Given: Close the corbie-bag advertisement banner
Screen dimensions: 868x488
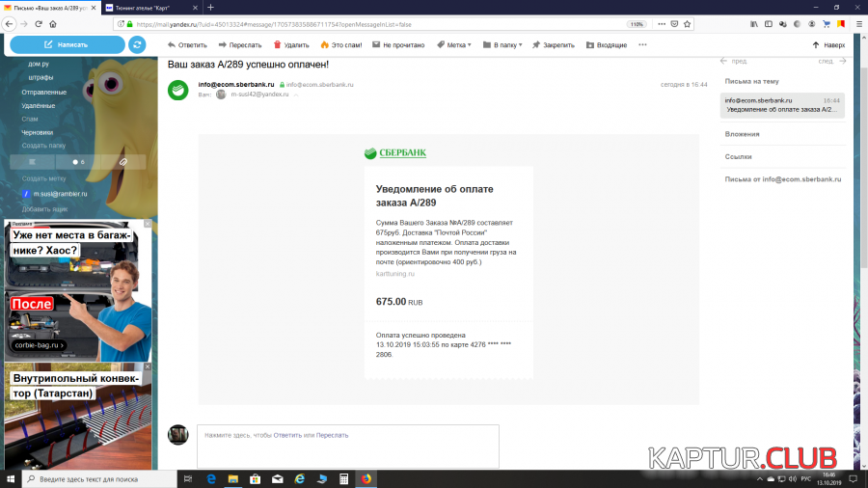Looking at the screenshot, I should [x=148, y=224].
